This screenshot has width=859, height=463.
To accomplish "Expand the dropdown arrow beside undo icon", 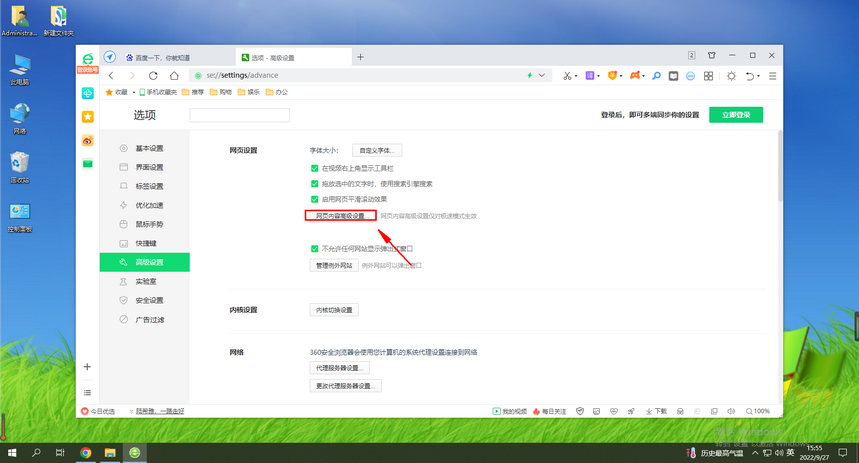I will point(758,76).
